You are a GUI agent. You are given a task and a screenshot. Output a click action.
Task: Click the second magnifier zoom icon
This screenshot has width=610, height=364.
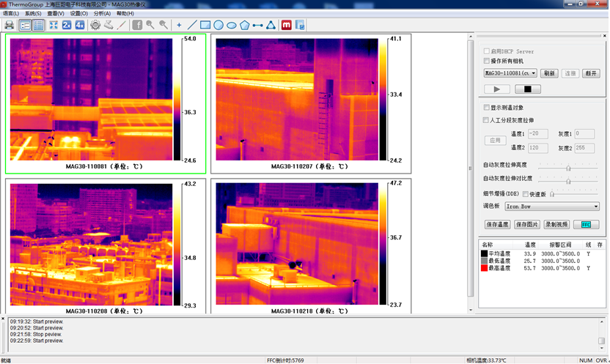[x=163, y=25]
